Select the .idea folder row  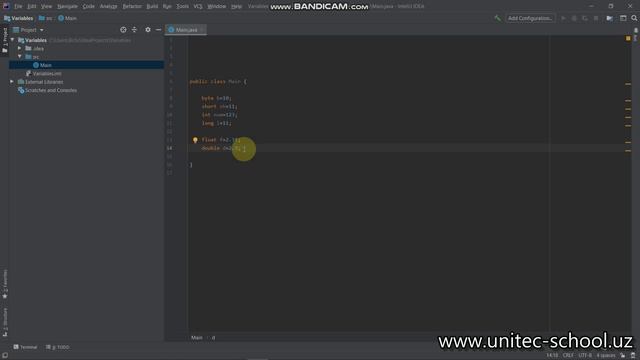coord(87,48)
